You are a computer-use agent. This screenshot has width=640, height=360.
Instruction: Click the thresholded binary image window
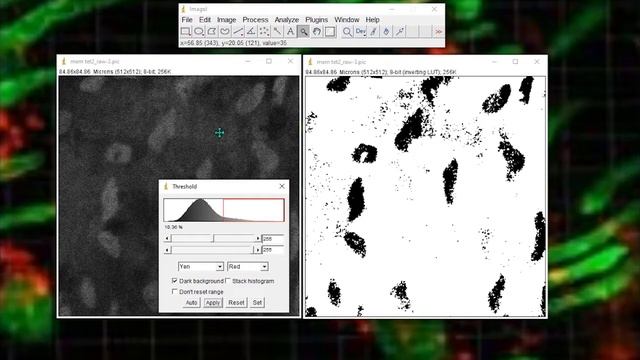pos(425,196)
